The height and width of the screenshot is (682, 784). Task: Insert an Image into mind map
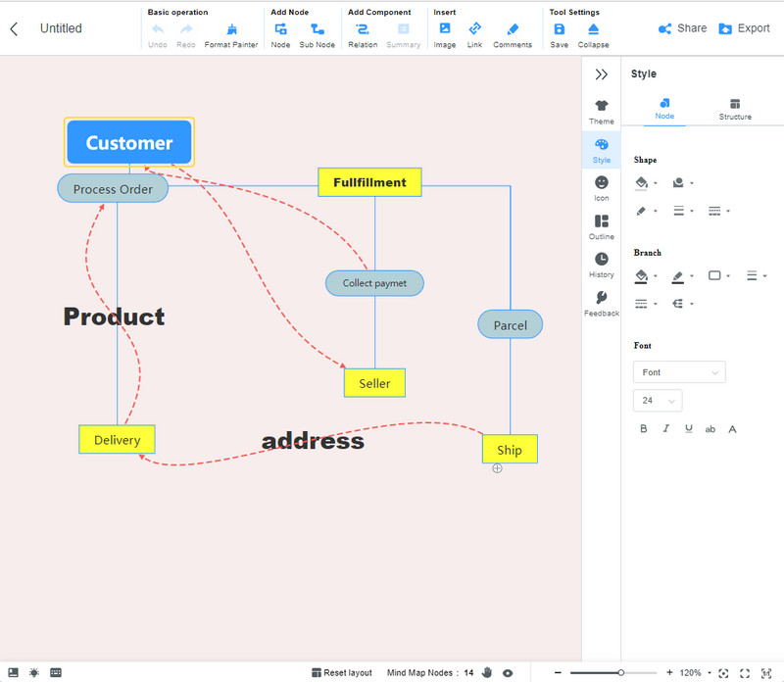point(445,35)
